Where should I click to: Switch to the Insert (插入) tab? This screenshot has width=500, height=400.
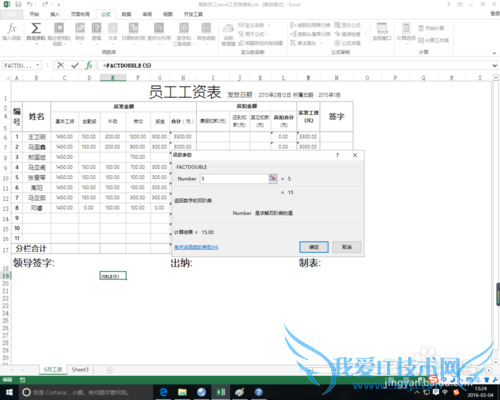pyautogui.click(x=55, y=14)
